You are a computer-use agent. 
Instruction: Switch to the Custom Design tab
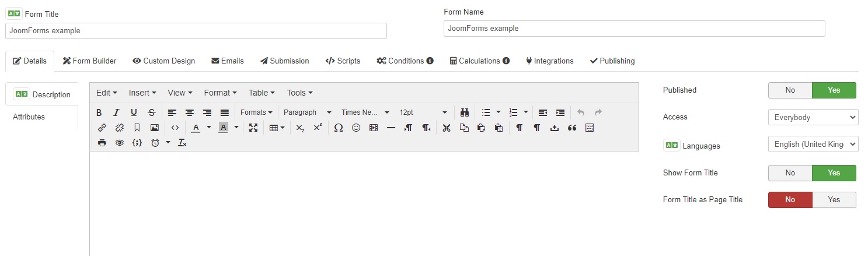pos(163,61)
